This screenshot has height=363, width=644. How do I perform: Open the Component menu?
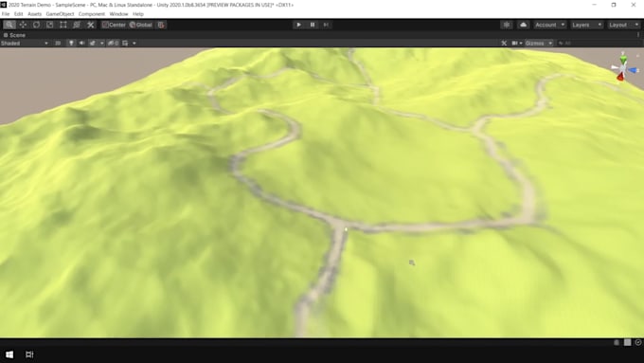point(92,14)
